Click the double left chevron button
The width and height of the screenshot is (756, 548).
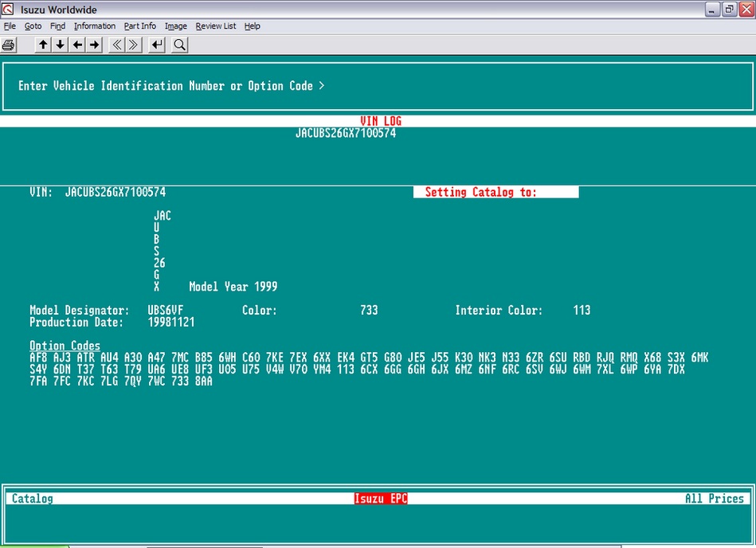116,45
